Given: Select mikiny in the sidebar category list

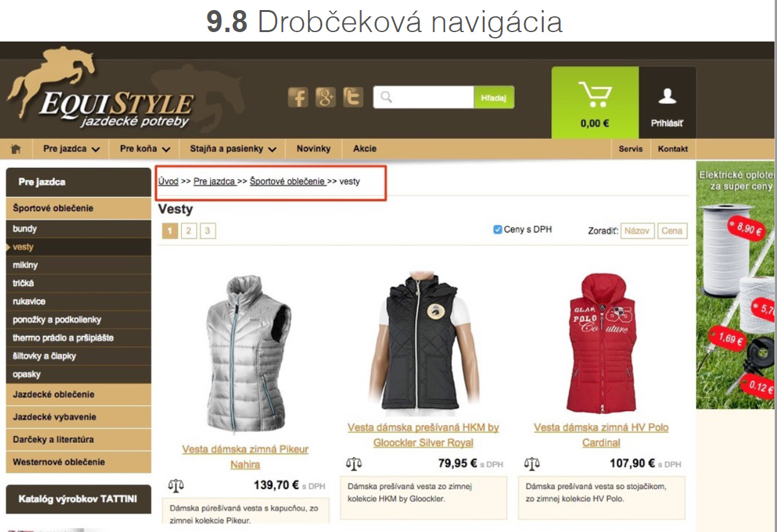Looking at the screenshot, I should (79, 265).
